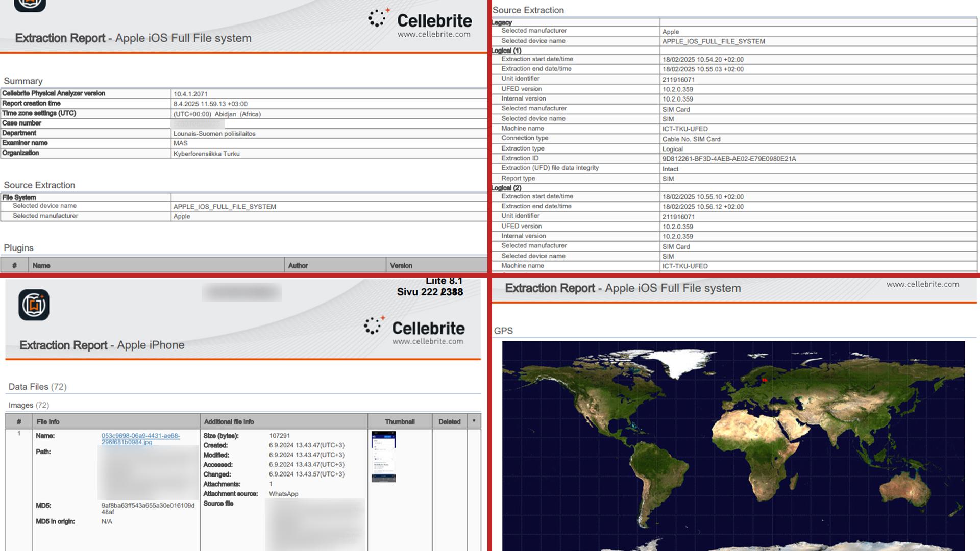Click the Deleted column header in Images table
Image resolution: width=980 pixels, height=551 pixels.
[x=449, y=421]
